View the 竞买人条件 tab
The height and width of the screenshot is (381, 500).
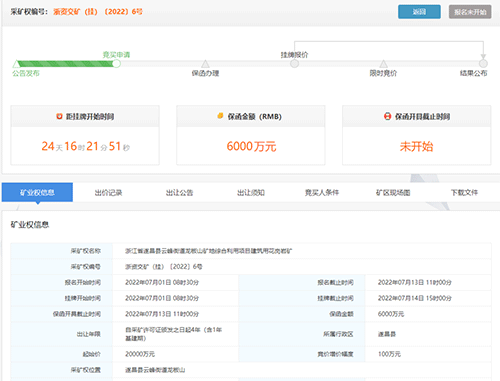(322, 192)
